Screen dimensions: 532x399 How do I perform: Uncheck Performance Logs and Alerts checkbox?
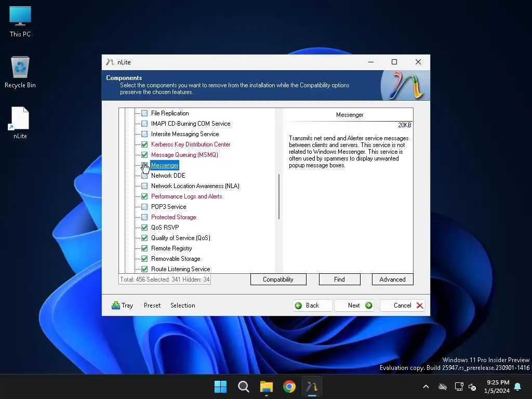point(144,196)
